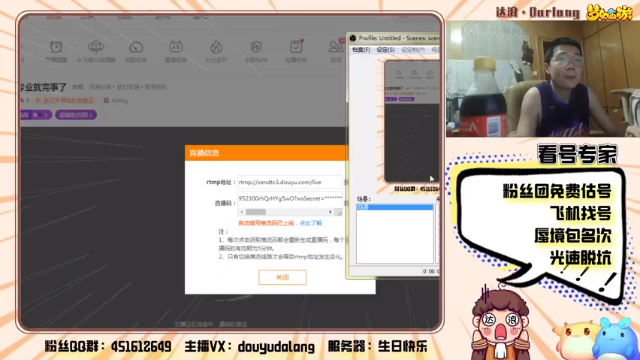
Task: Select the highlighted scene in the OBS scene list
Action: click(x=395, y=207)
